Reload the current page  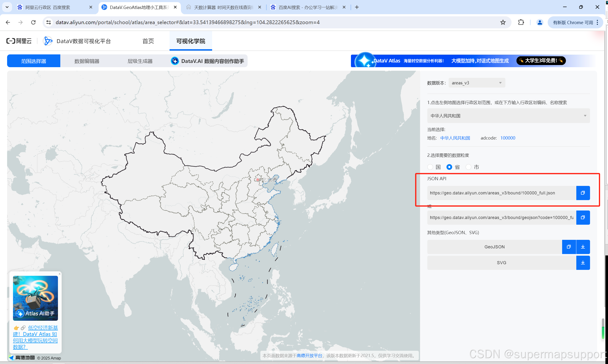tap(33, 22)
